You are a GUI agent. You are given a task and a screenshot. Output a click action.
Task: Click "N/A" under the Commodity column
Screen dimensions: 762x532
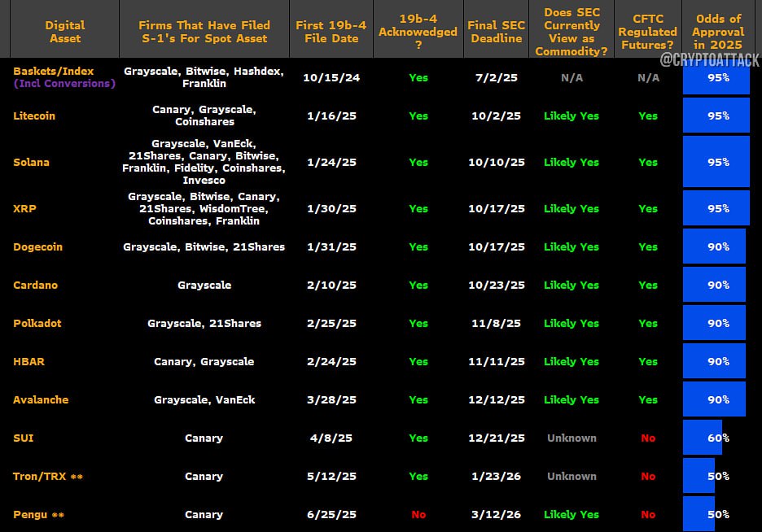[571, 77]
